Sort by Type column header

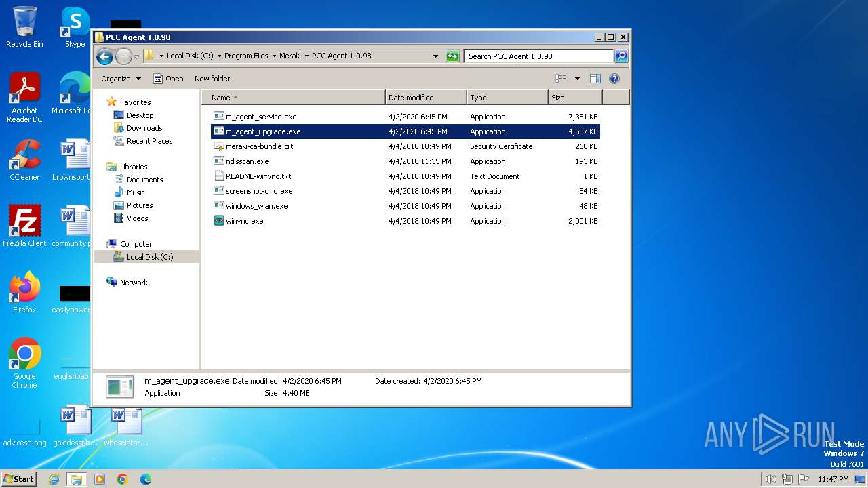tap(507, 98)
